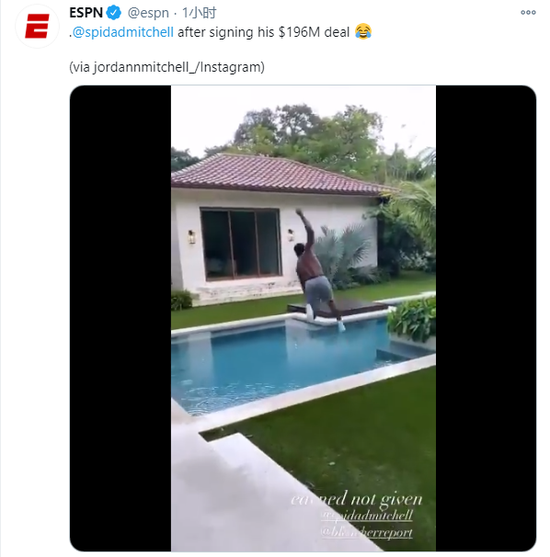Open the @spidadmitchell mention in tweet text

pyautogui.click(x=123, y=32)
